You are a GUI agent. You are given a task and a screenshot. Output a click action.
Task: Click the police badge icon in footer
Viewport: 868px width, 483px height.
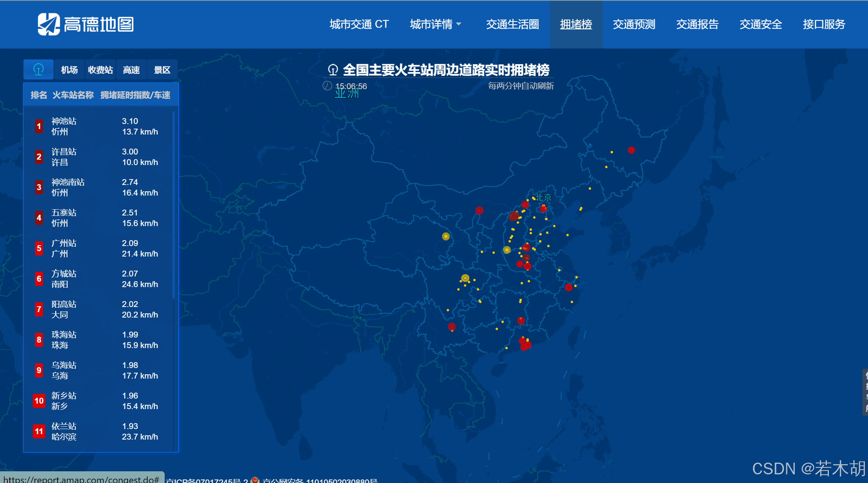pyautogui.click(x=255, y=480)
